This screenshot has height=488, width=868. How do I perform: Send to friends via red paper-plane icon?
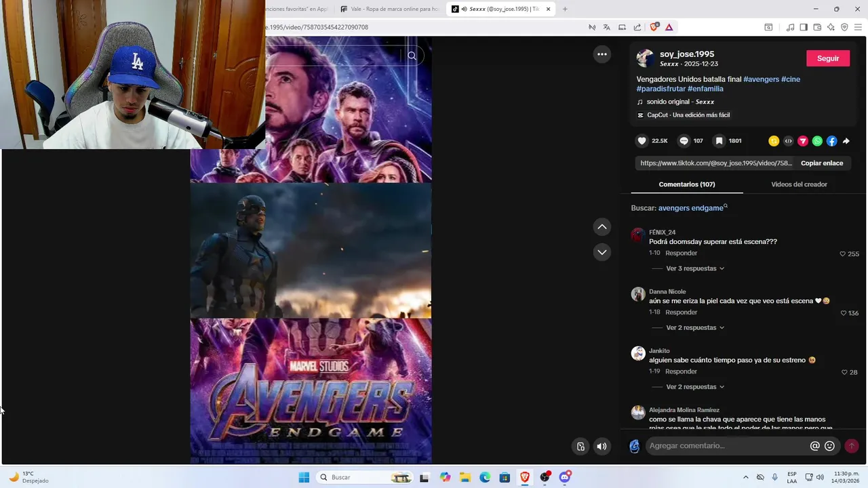(803, 141)
